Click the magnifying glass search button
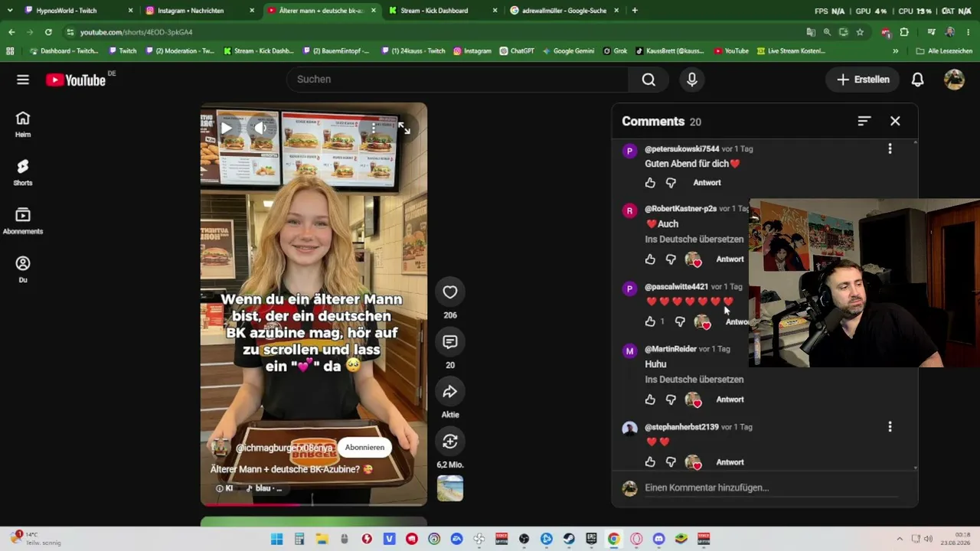980x551 pixels. 648,80
